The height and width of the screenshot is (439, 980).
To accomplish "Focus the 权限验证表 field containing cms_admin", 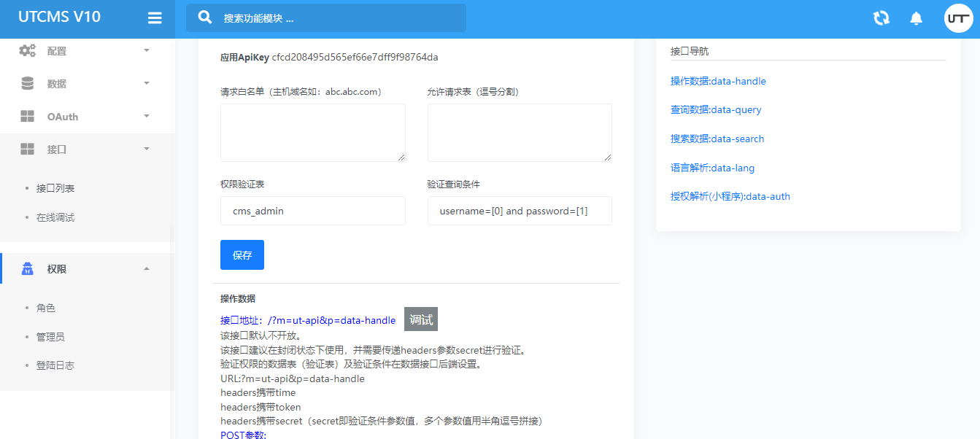I will pos(312,211).
